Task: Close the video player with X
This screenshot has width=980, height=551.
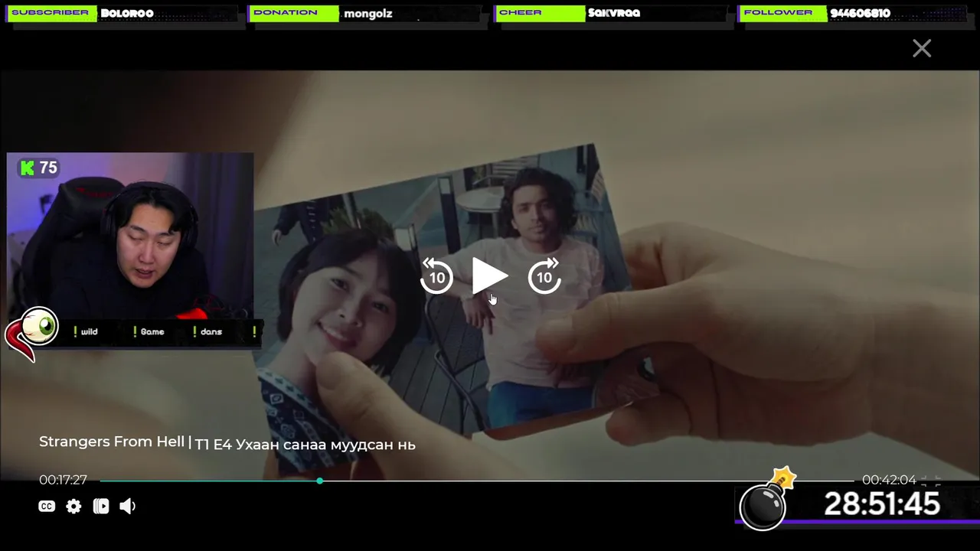Action: (922, 48)
